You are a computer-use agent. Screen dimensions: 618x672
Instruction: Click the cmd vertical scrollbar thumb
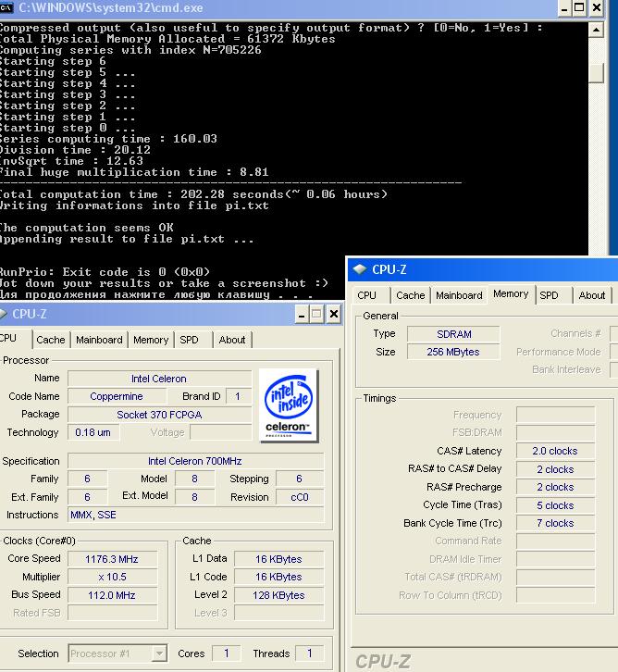coord(596,73)
